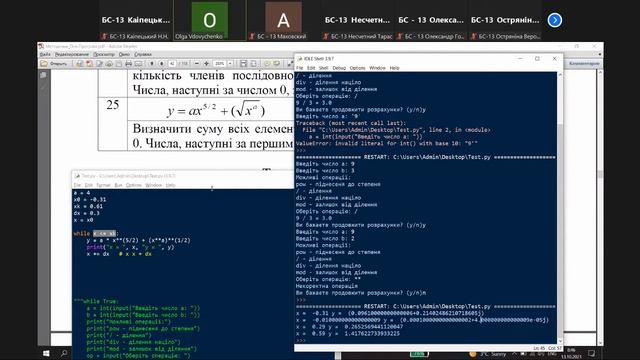Click the Ln: 45 status bar entry in Shell
This screenshot has height=360, width=640.
[539, 348]
